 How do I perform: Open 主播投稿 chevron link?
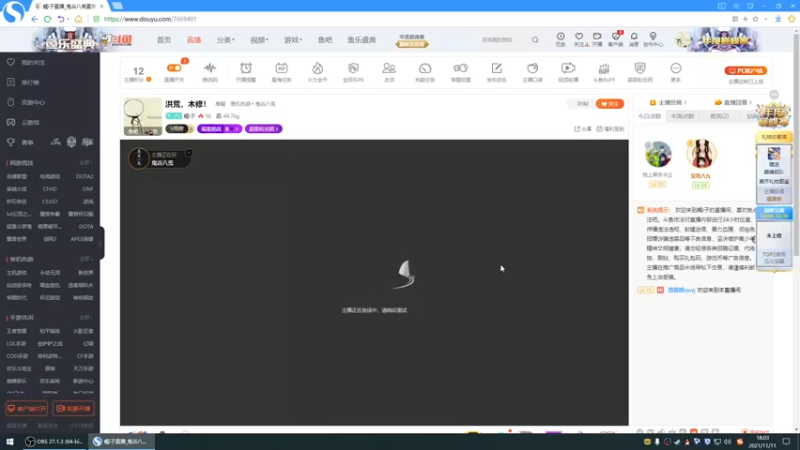click(668, 103)
